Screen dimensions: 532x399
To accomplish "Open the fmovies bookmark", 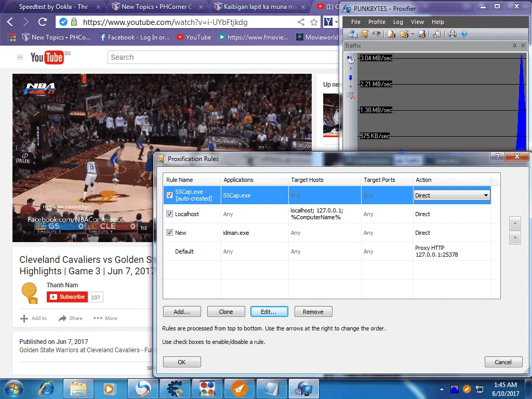I will (x=254, y=37).
